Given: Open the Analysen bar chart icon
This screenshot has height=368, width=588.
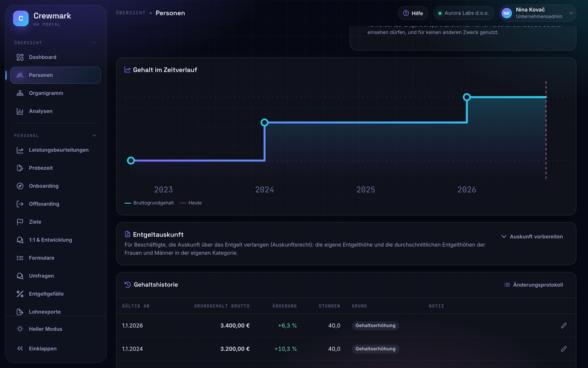Looking at the screenshot, I should pos(20,111).
